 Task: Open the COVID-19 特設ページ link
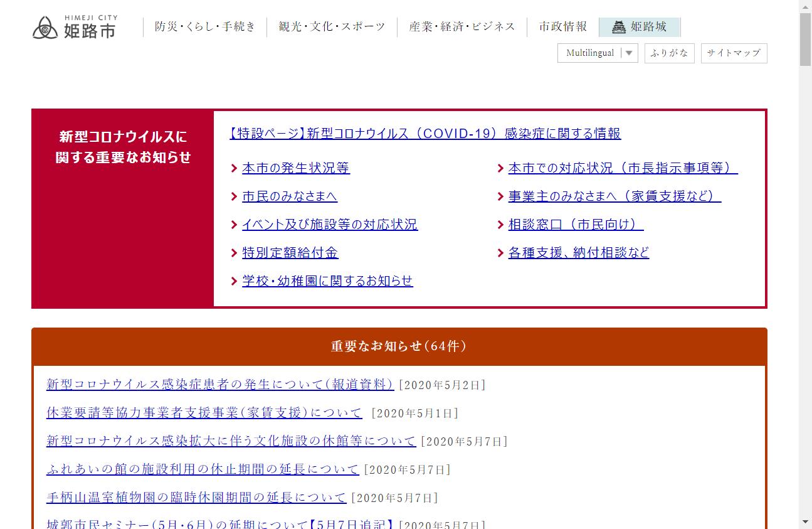[425, 134]
